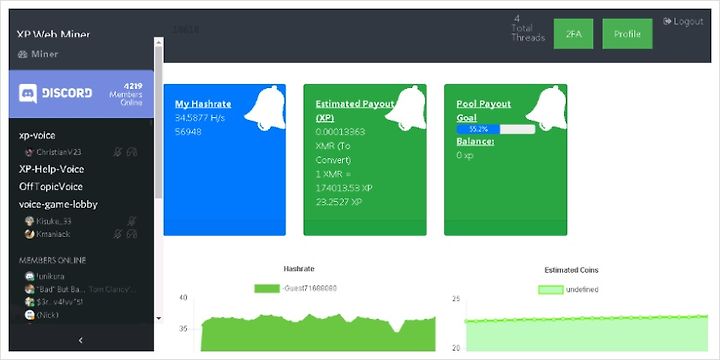Click the 4 Total Threads indicator
The height and width of the screenshot is (360, 720).
pos(528,28)
